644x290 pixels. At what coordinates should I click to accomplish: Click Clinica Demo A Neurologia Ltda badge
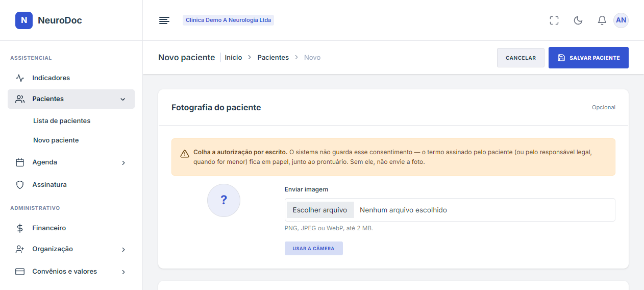[x=228, y=20]
